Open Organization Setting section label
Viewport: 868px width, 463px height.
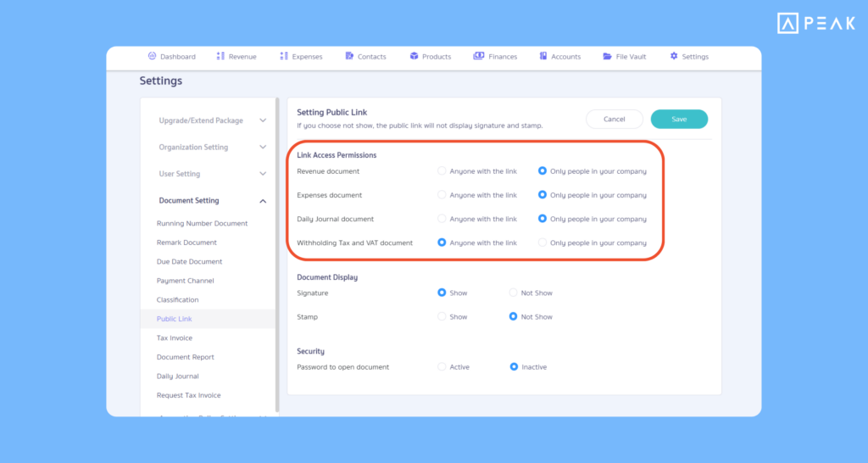(x=193, y=147)
